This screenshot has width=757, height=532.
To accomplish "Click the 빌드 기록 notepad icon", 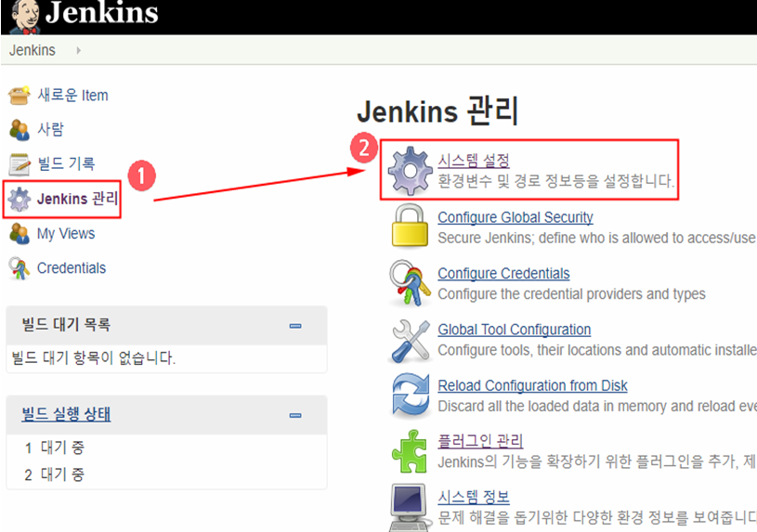I will click(x=20, y=164).
